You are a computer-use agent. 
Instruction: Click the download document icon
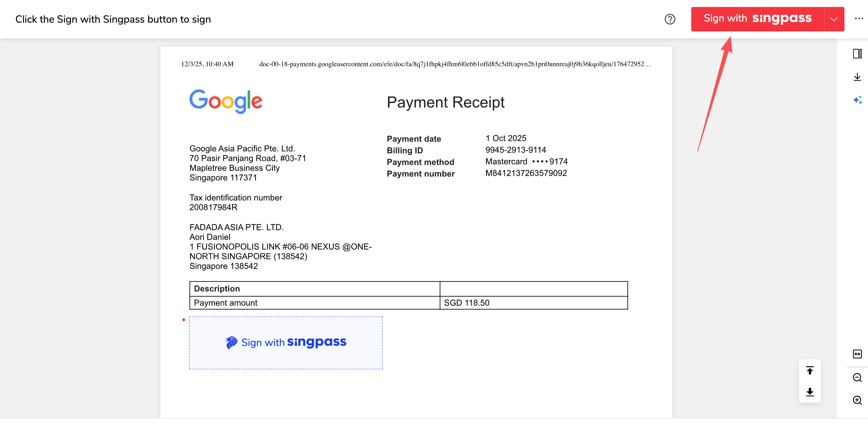[857, 77]
